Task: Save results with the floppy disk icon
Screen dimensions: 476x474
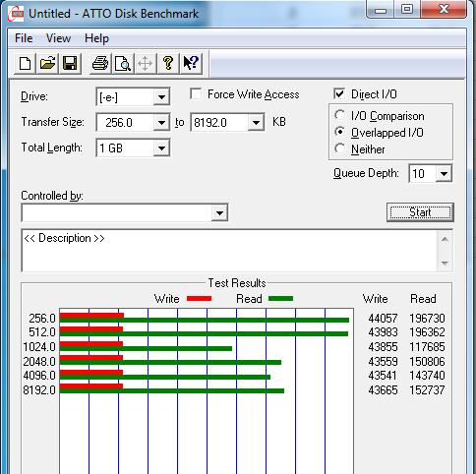Action: click(x=70, y=63)
